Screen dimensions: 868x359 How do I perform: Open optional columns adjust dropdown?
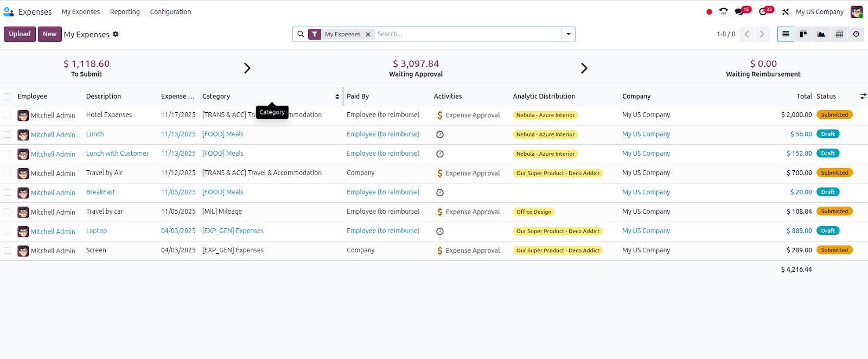point(863,97)
